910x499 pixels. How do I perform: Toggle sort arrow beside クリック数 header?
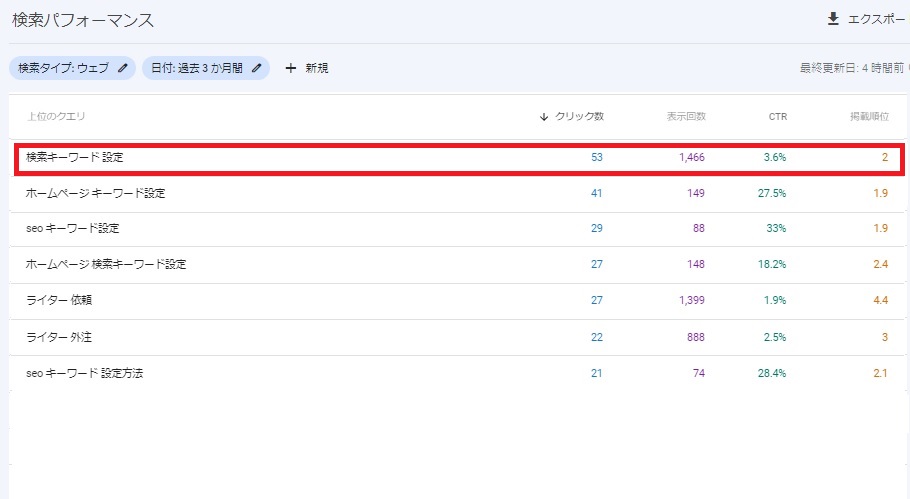pos(544,117)
